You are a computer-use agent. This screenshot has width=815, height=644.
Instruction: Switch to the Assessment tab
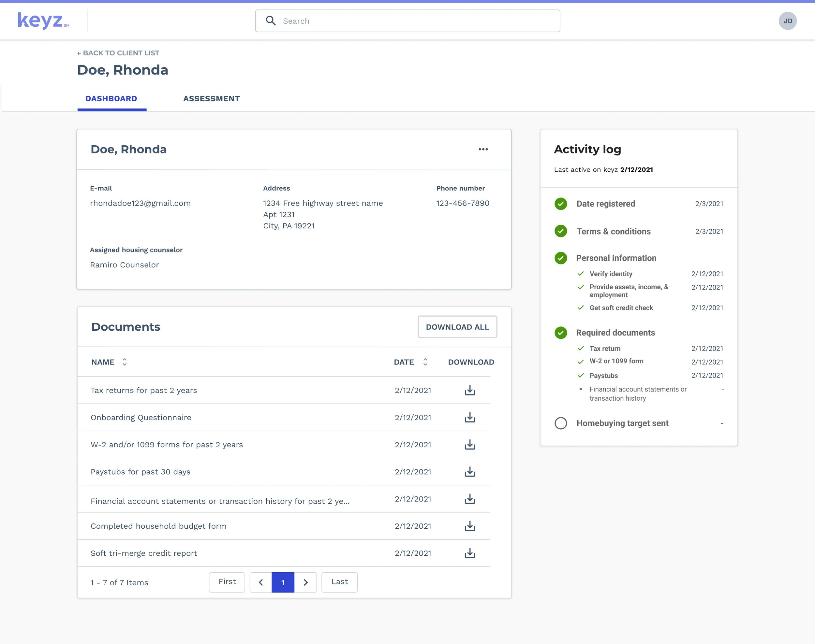(x=211, y=99)
